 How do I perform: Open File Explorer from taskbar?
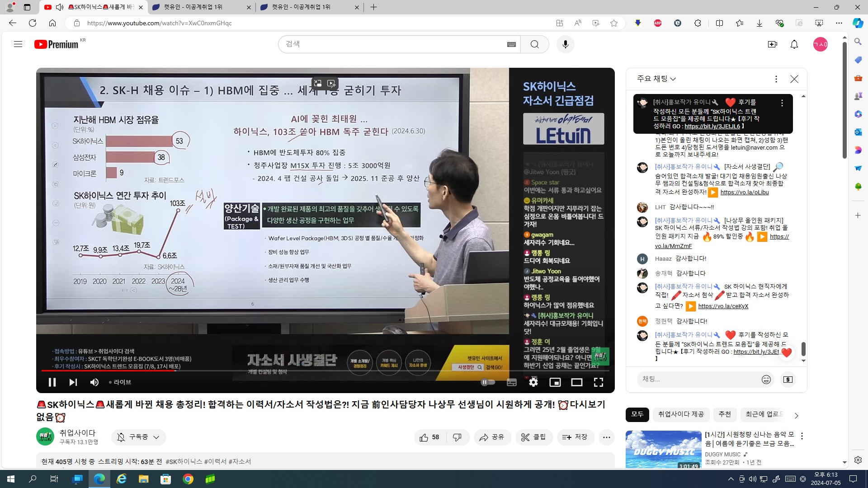point(143,479)
